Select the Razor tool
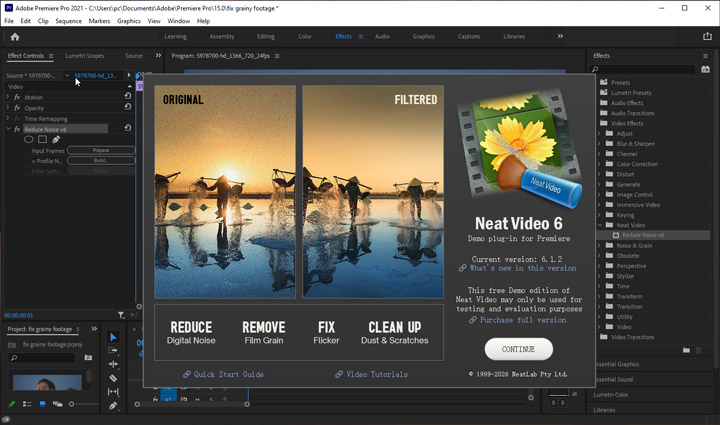The height and width of the screenshot is (425, 720). point(113,378)
